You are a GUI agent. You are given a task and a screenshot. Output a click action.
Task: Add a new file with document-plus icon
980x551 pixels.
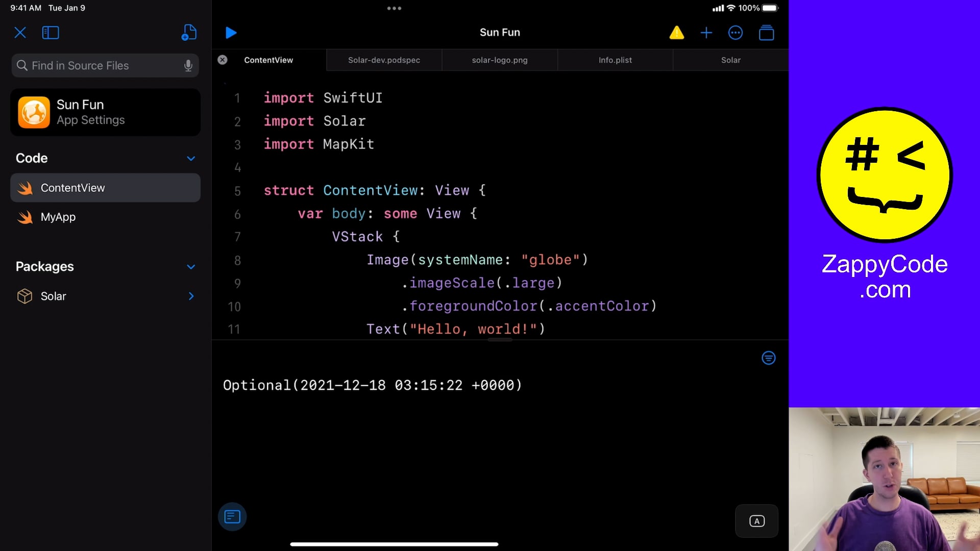click(x=189, y=33)
